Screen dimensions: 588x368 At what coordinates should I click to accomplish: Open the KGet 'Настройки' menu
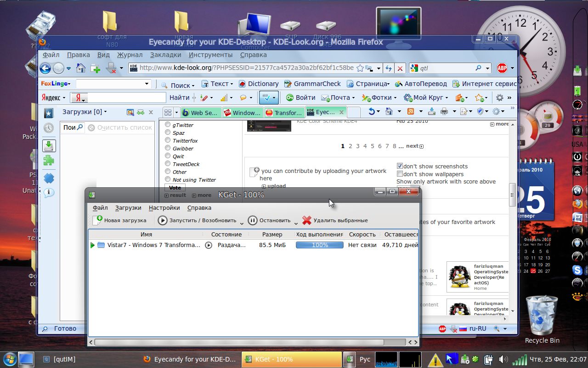coord(164,208)
